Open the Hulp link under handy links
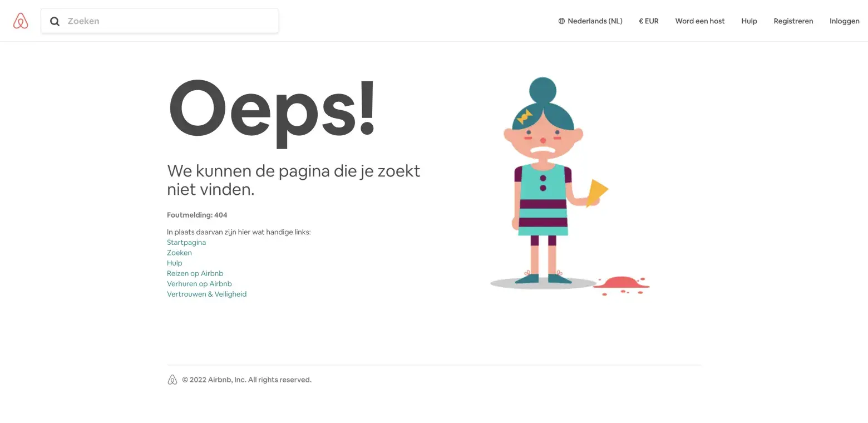 pos(175,263)
